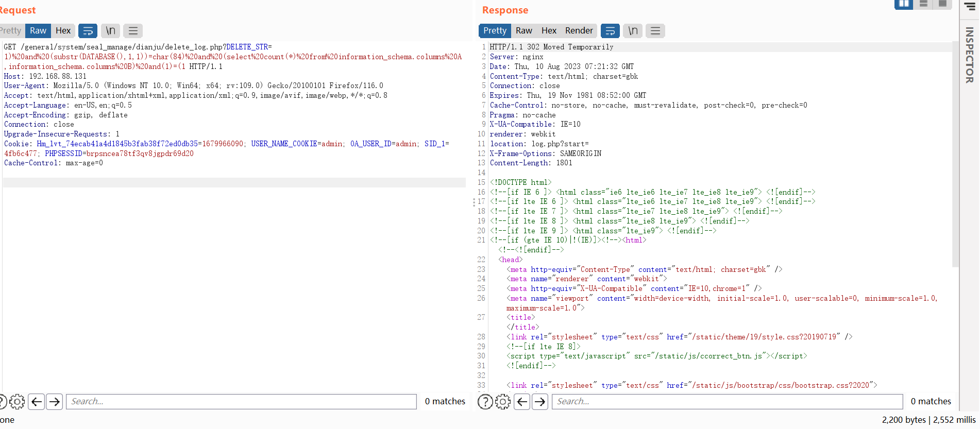Screen dimensions: 980x429
Task: Toggle non-printable chars \n in Response pane
Action: click(633, 31)
